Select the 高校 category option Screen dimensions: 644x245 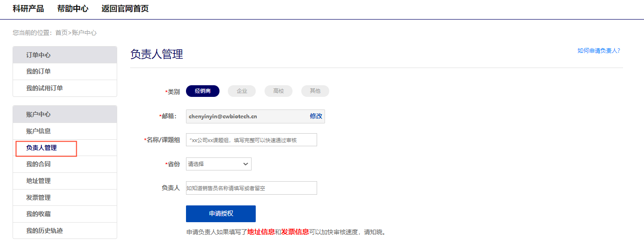coord(279,91)
